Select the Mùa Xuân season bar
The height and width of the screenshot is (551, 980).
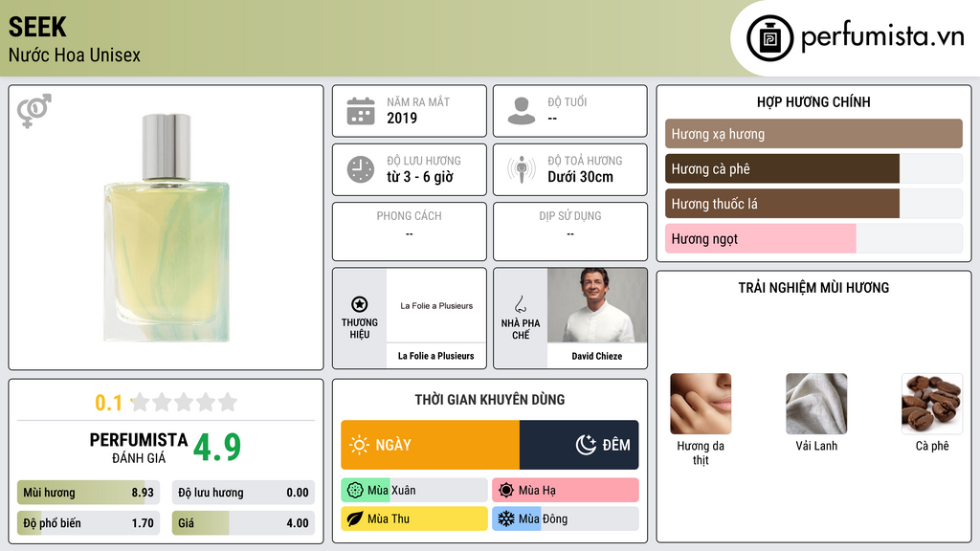414,491
